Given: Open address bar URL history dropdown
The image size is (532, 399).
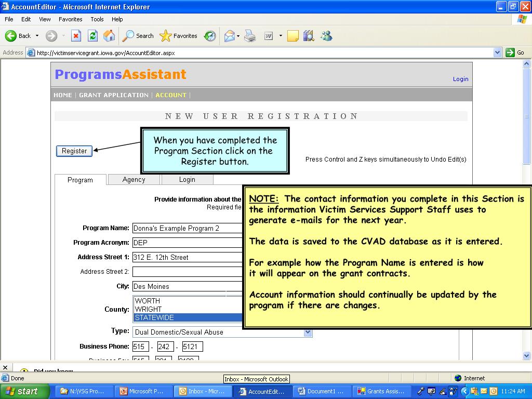Looking at the screenshot, I should coord(497,52).
